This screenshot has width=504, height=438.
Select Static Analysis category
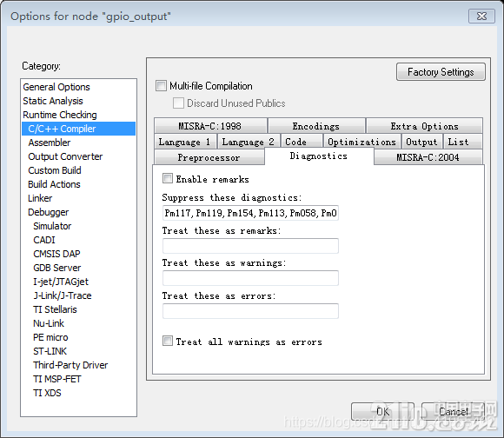click(53, 101)
